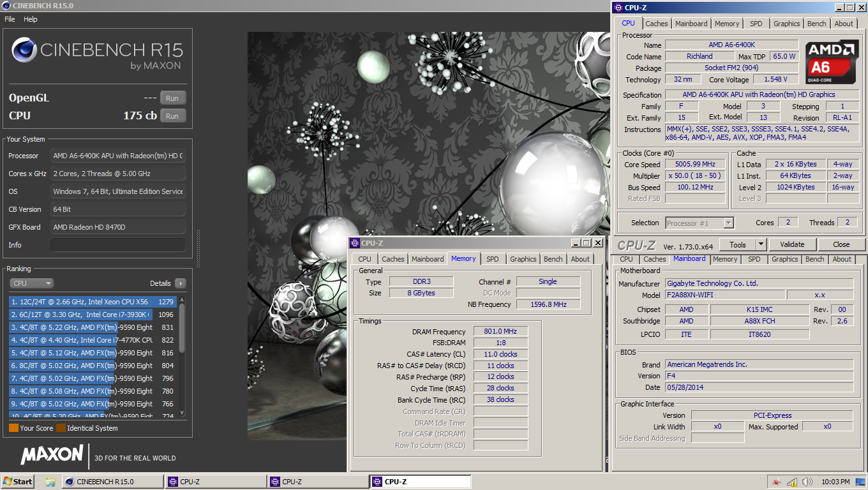Click the network signal tray icon
Viewport: 868px width, 490px height.
pyautogui.click(x=792, y=482)
